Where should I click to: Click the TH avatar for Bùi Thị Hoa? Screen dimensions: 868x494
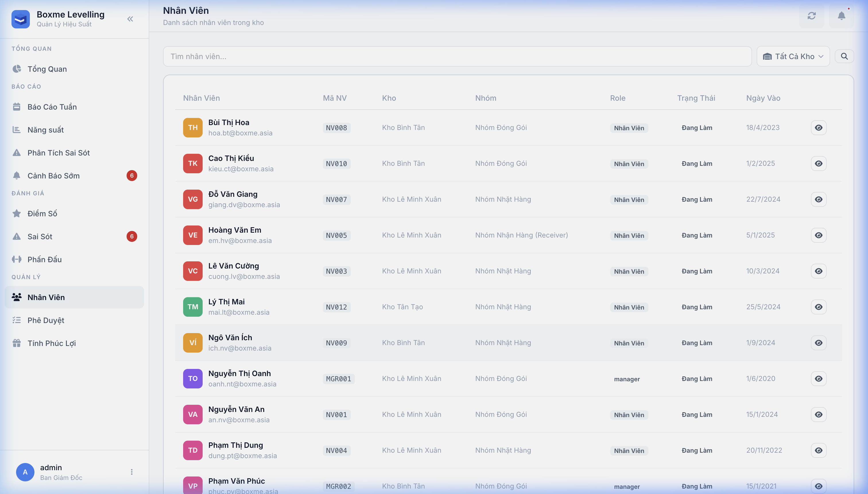pos(193,128)
